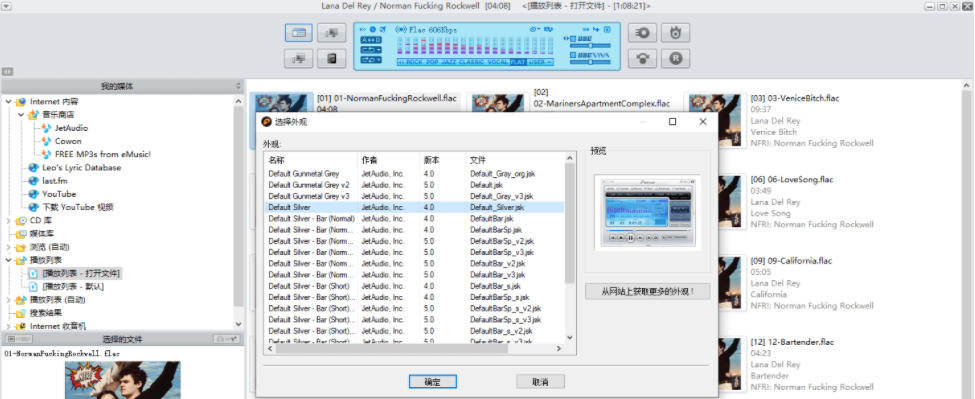Screen dimensions: 975x399
Task: Click the YouTube globe icon in tree
Action: pyautogui.click(x=33, y=194)
